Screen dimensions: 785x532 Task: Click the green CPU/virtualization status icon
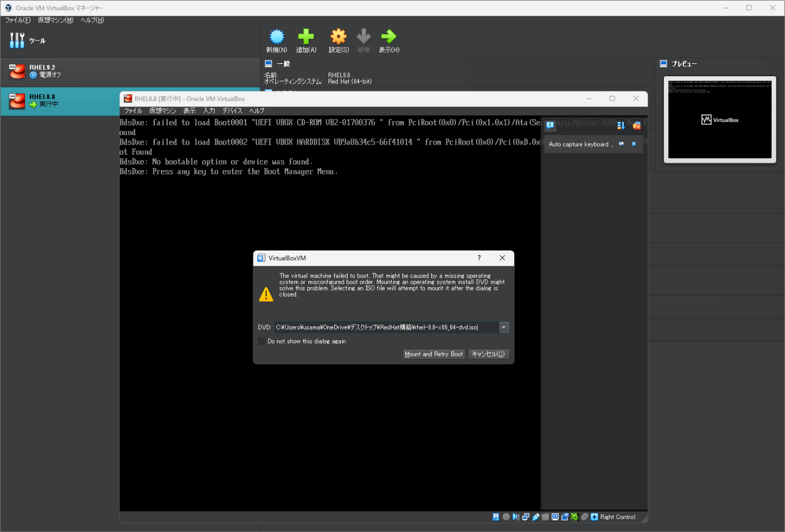click(x=575, y=517)
